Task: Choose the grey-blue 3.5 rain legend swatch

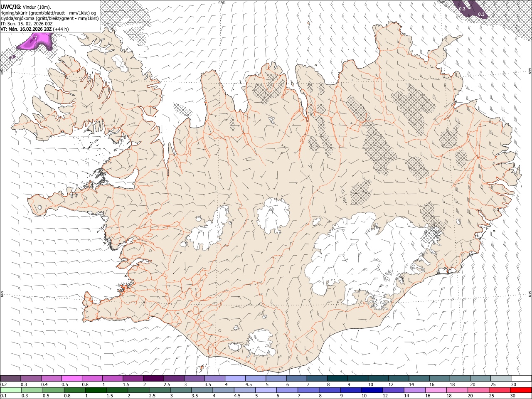Action: pos(202,390)
